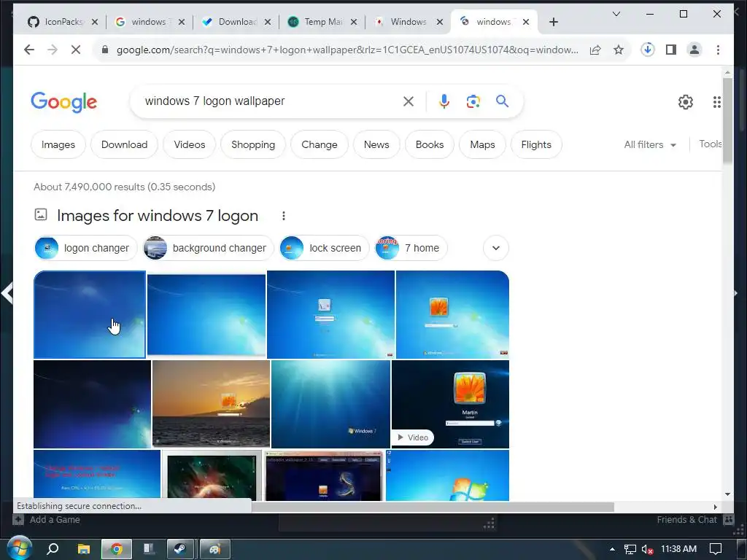Viewport: 747px width, 560px height.
Task: Click the address bar URL
Action: pos(348,50)
